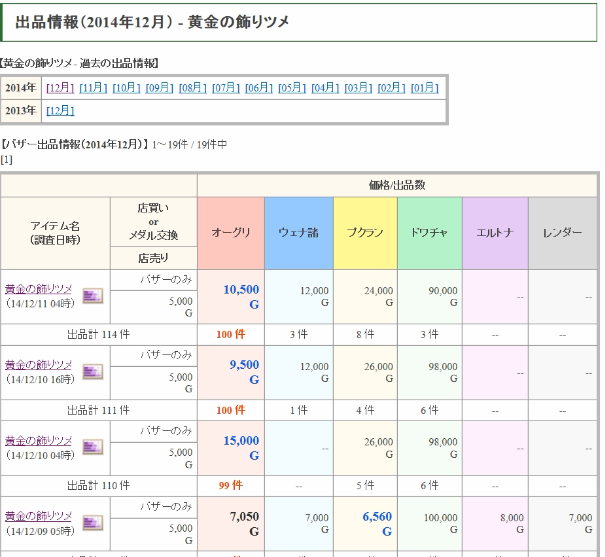Click the 2013年 row label

click(20, 111)
